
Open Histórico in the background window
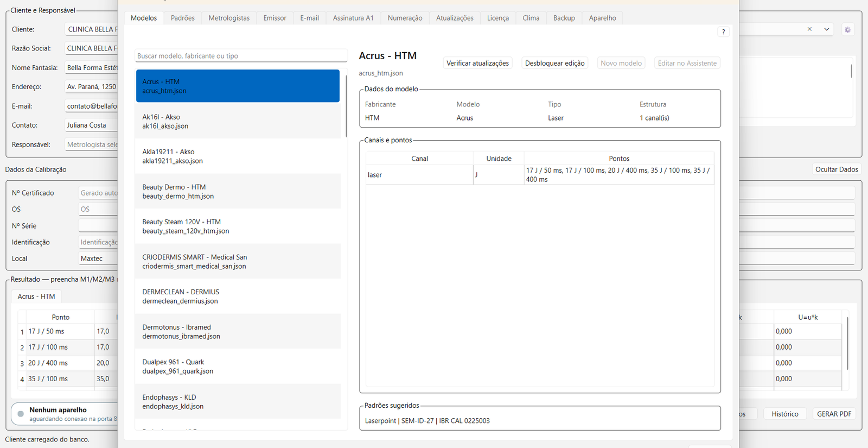[785, 414]
